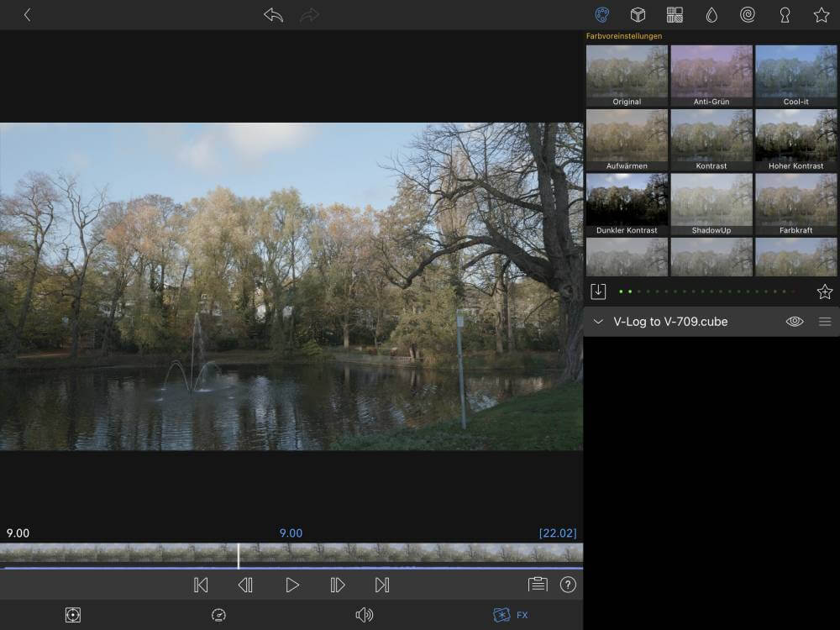Open the spiral distortion effects icon
Viewport: 840px width, 630px height.
[x=748, y=14]
